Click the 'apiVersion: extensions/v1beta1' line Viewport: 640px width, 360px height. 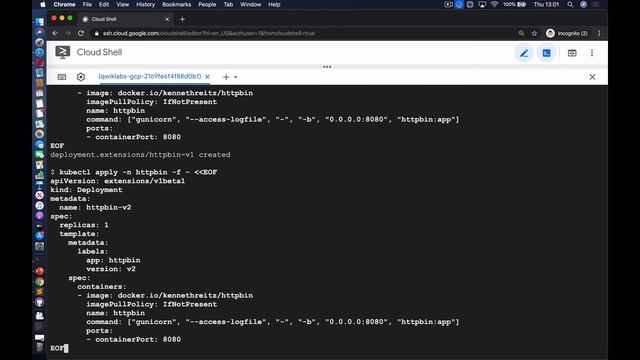118,181
